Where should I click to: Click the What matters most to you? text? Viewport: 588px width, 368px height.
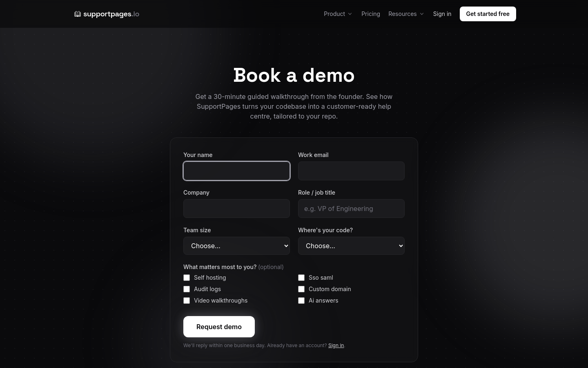[x=220, y=267]
